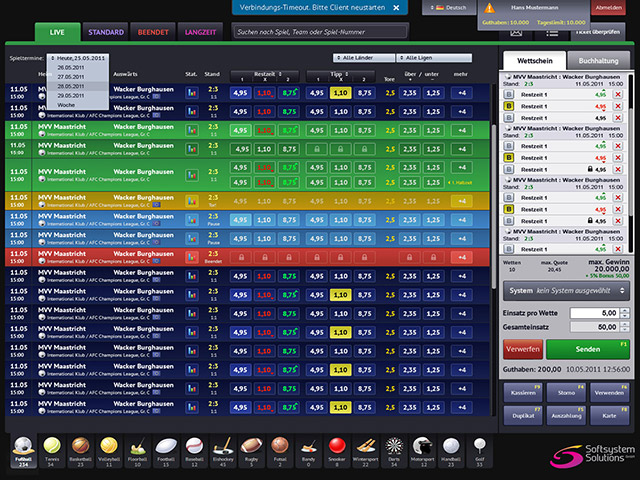Open the Buchhaltung tab
This screenshot has height=480, width=640.
pos(598,61)
